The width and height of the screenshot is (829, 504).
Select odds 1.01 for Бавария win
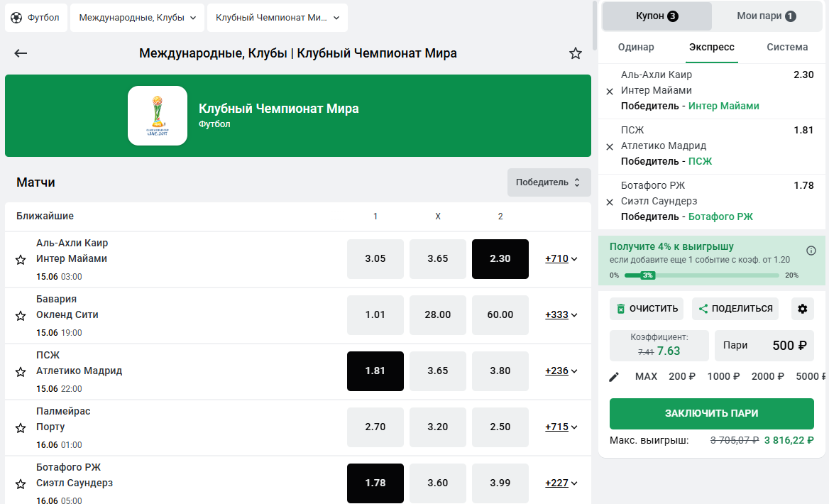[x=375, y=314]
